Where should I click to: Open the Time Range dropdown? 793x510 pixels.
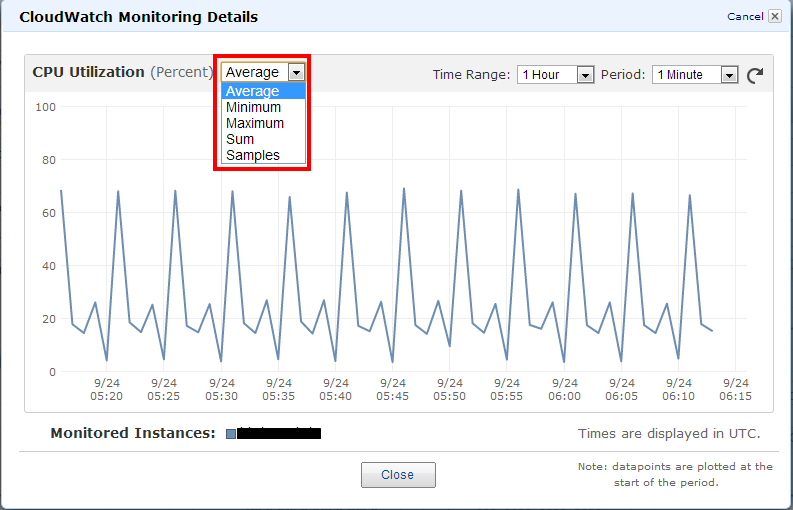[x=555, y=75]
